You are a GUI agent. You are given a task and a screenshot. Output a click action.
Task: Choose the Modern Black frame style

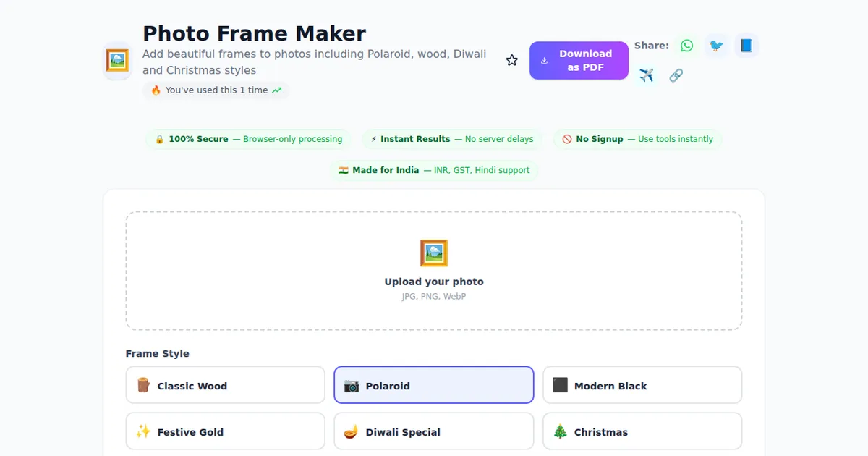(642, 384)
